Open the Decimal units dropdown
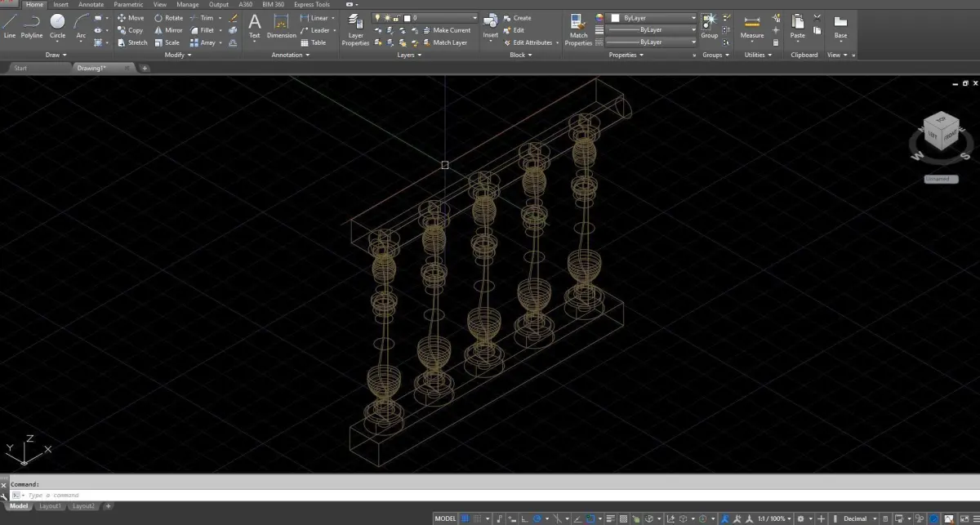Viewport: 980px width, 525px height. click(857, 518)
